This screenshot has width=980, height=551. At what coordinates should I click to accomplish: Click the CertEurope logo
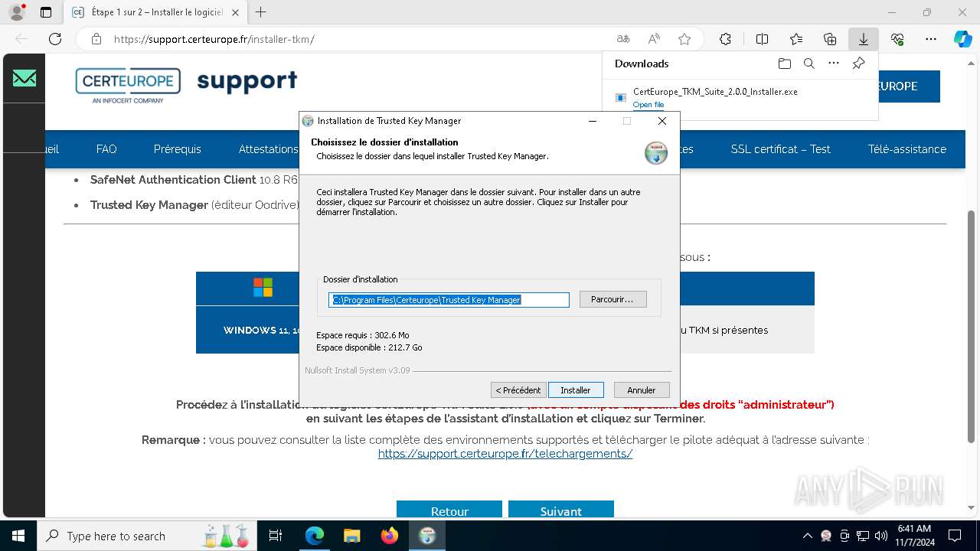click(128, 85)
